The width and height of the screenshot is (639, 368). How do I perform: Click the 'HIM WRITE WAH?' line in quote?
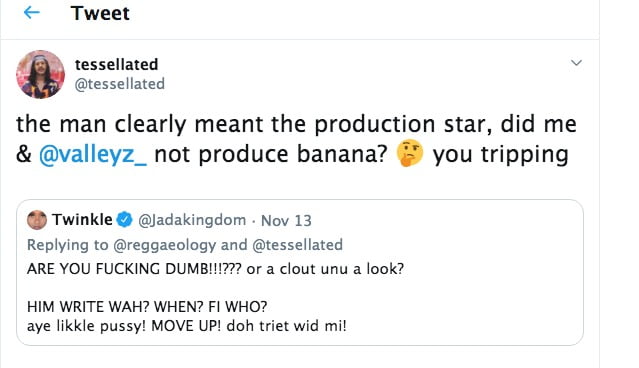[147, 306]
